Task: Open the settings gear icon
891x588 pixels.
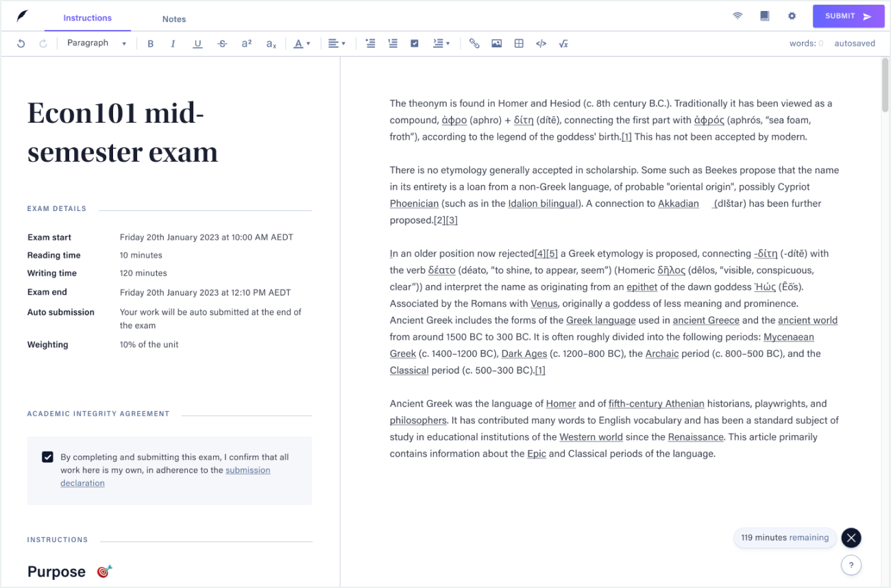Action: click(x=792, y=16)
